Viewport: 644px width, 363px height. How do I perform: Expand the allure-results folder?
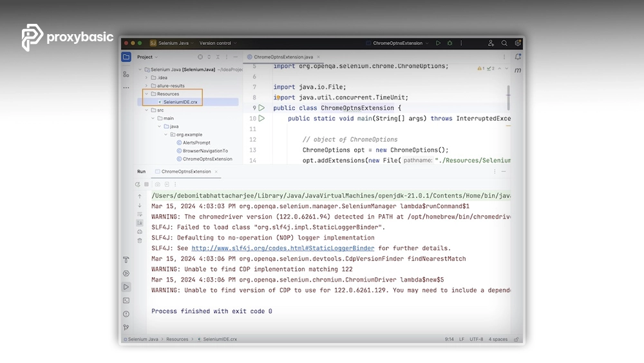(146, 86)
